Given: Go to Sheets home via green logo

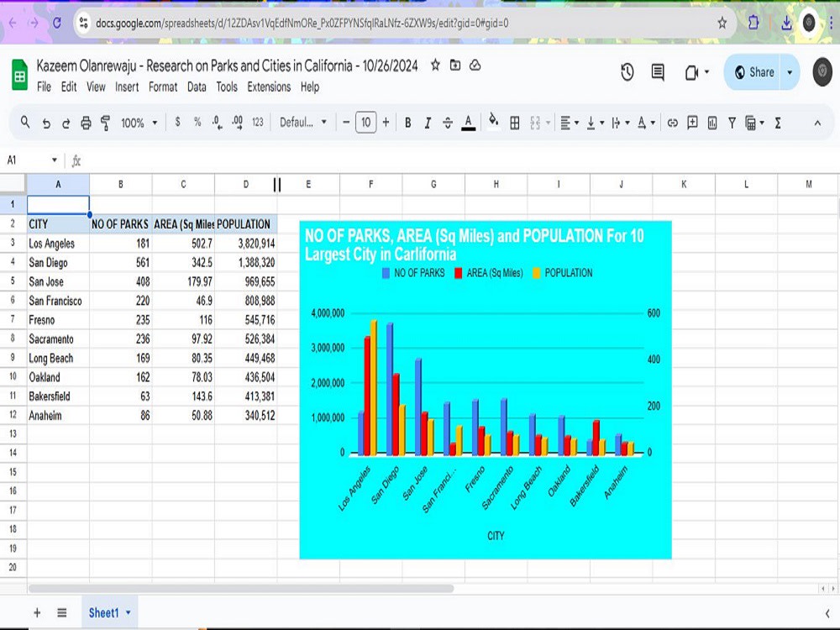Looking at the screenshot, I should point(20,75).
